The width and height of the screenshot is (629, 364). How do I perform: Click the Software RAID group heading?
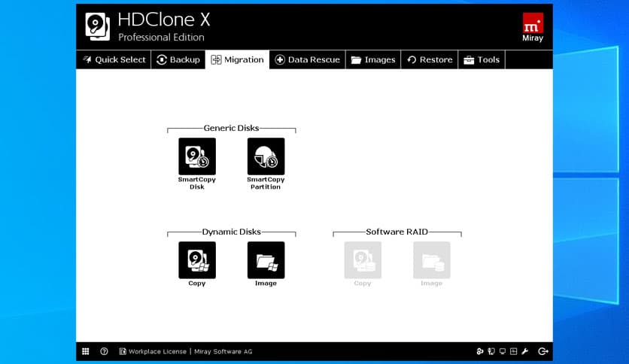pyautogui.click(x=397, y=232)
